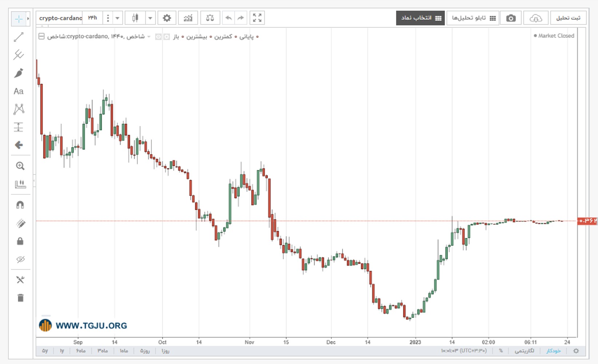
Task: Click the candlestick chart style icon
Action: pos(135,18)
